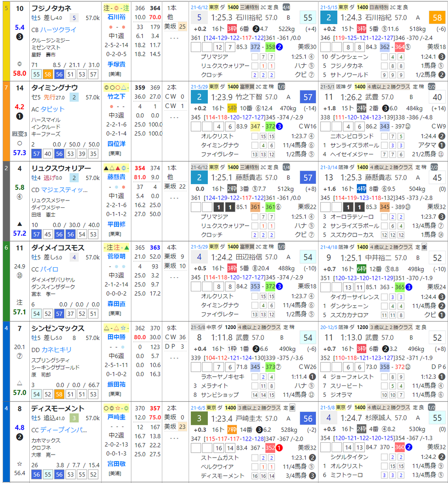Select jockey 藤懸貴 link
Screen dimensions: 448x483
pyautogui.click(x=116, y=177)
